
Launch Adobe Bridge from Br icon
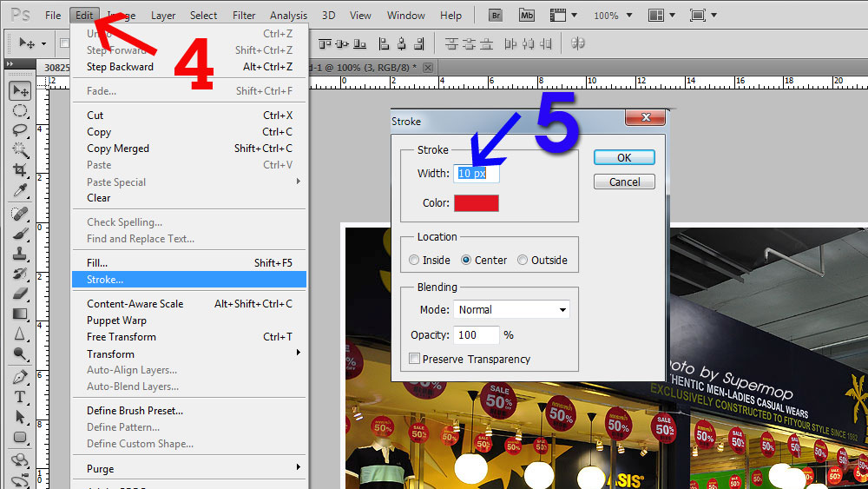click(496, 15)
